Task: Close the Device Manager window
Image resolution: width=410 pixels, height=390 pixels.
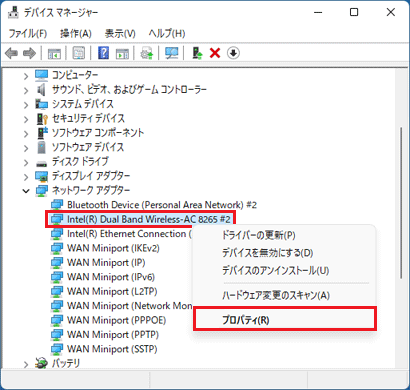Action: 390,12
